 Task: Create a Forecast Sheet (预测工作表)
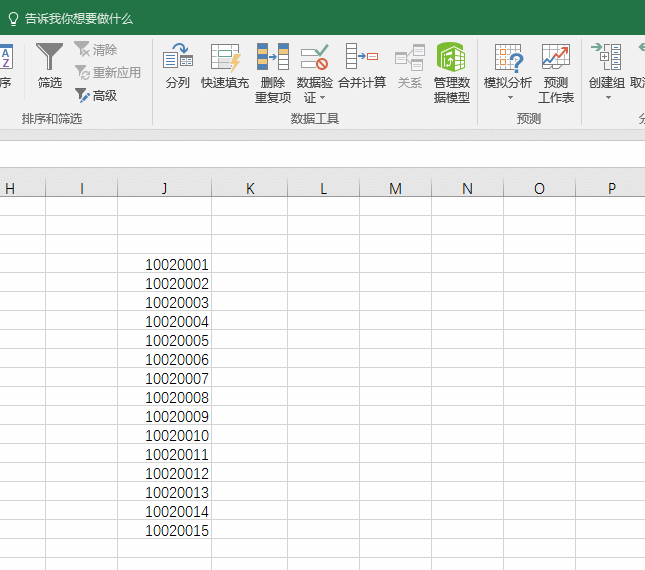[x=555, y=58]
